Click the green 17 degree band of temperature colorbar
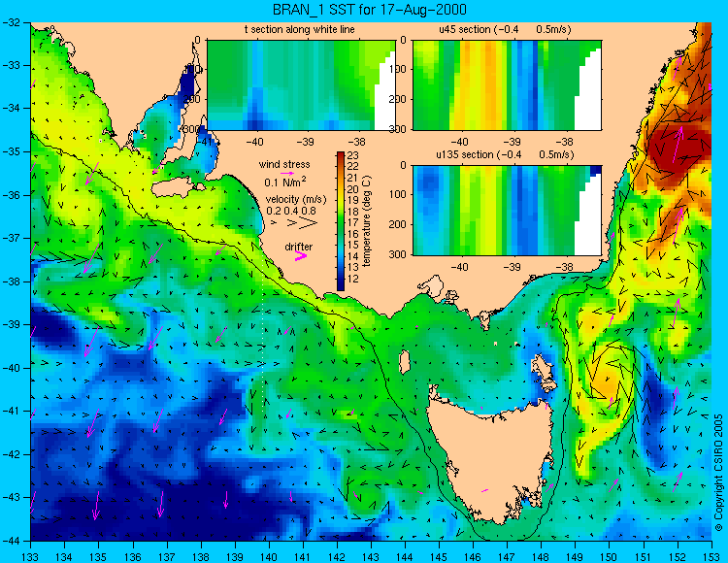728x563 pixels. coord(341,223)
